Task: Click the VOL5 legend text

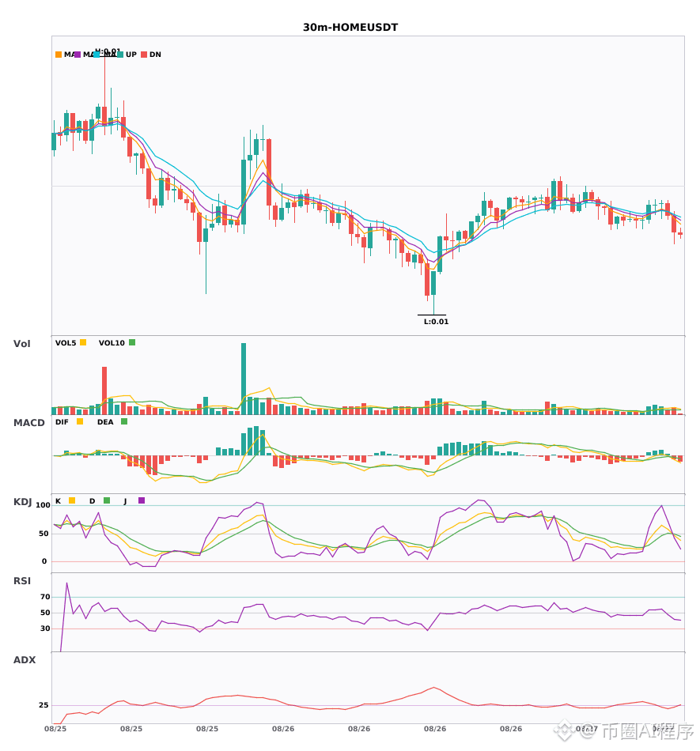Action: click(66, 343)
